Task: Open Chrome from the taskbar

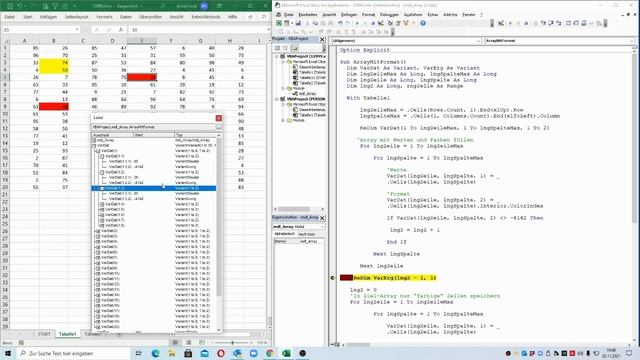Action: 270,353
